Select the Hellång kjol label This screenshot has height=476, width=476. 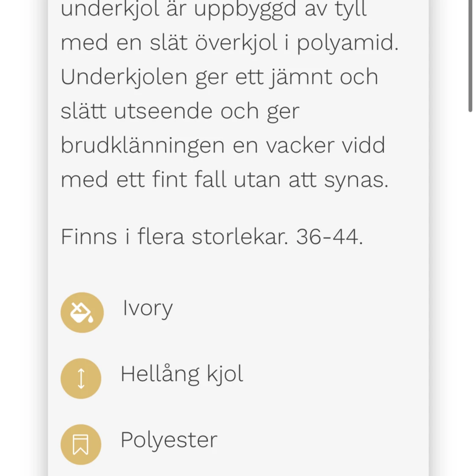tap(182, 374)
